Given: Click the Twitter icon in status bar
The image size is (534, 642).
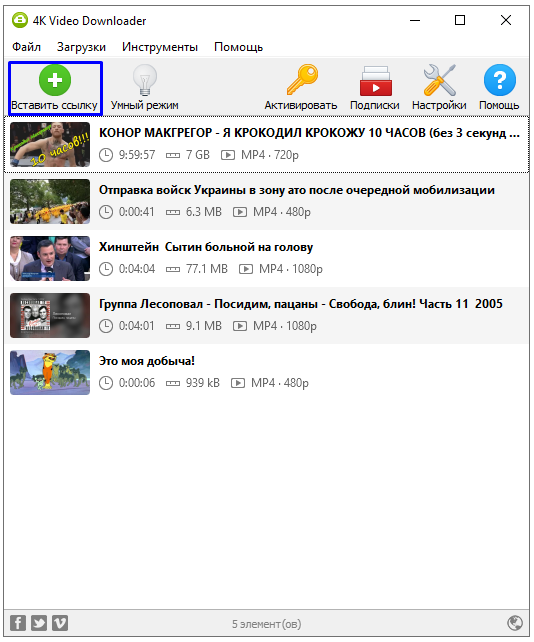Looking at the screenshot, I should tap(39, 623).
